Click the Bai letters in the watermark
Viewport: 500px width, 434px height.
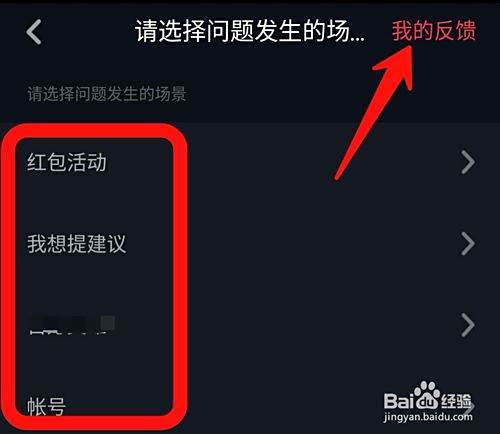pos(399,401)
